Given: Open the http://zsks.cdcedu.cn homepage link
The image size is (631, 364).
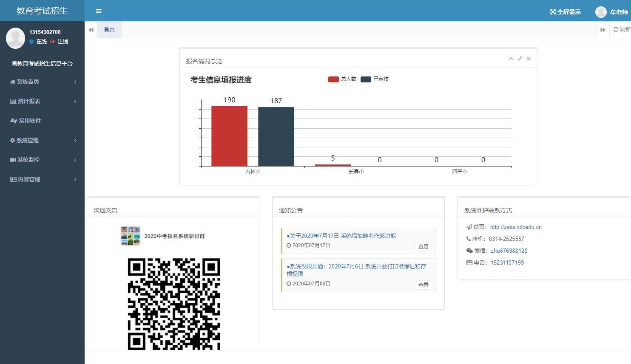Looking at the screenshot, I should tap(516, 227).
